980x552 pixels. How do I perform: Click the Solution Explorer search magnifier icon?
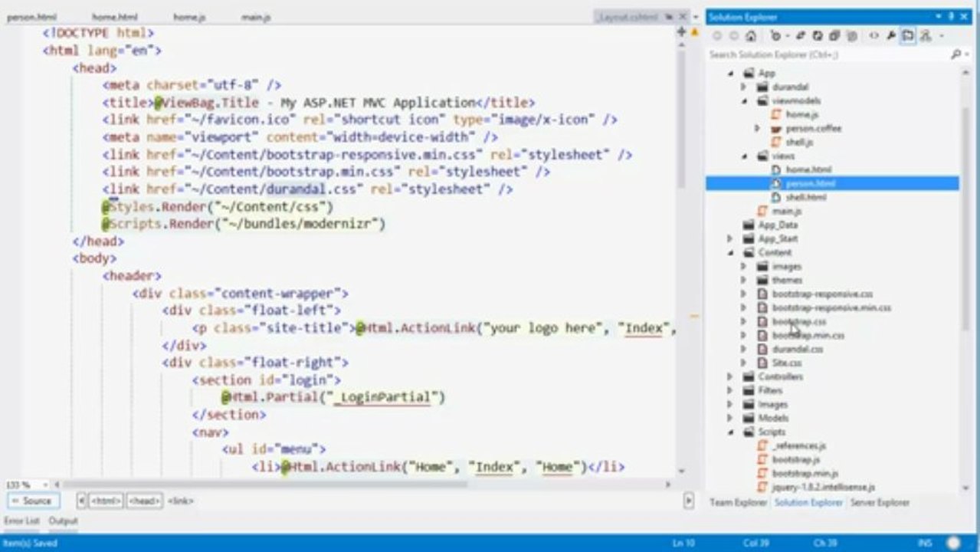tap(955, 54)
